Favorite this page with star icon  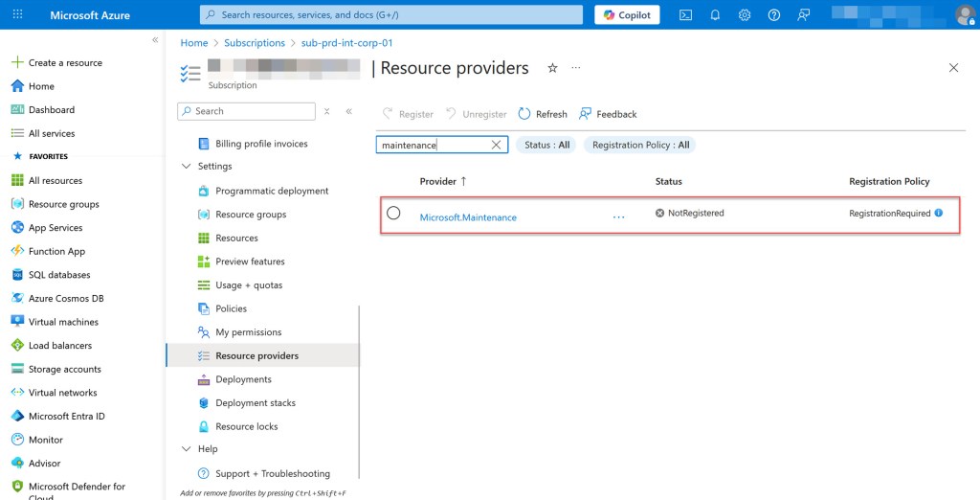point(552,68)
